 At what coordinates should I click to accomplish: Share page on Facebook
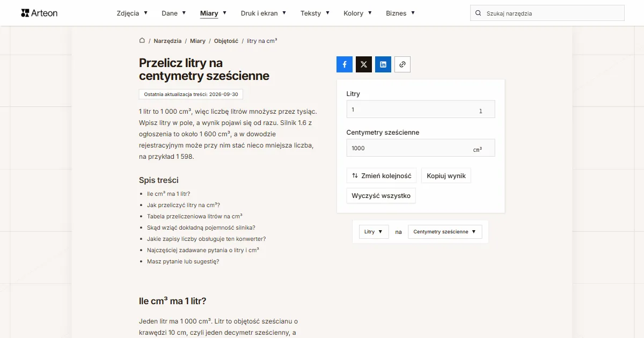tap(345, 64)
